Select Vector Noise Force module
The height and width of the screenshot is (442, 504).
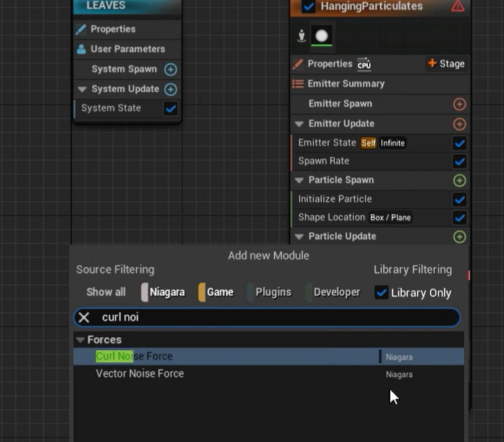269,374
